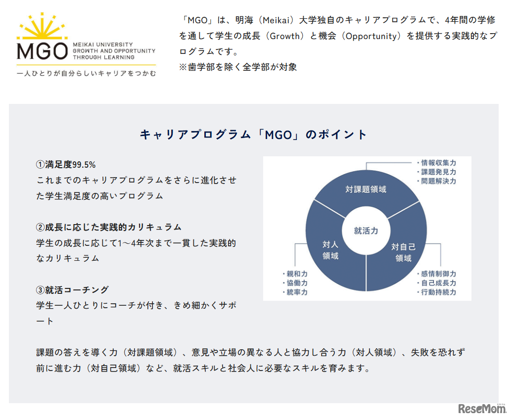This screenshot has height=420, width=513.
Task: Click the center circle '就活力'
Action: (366, 231)
